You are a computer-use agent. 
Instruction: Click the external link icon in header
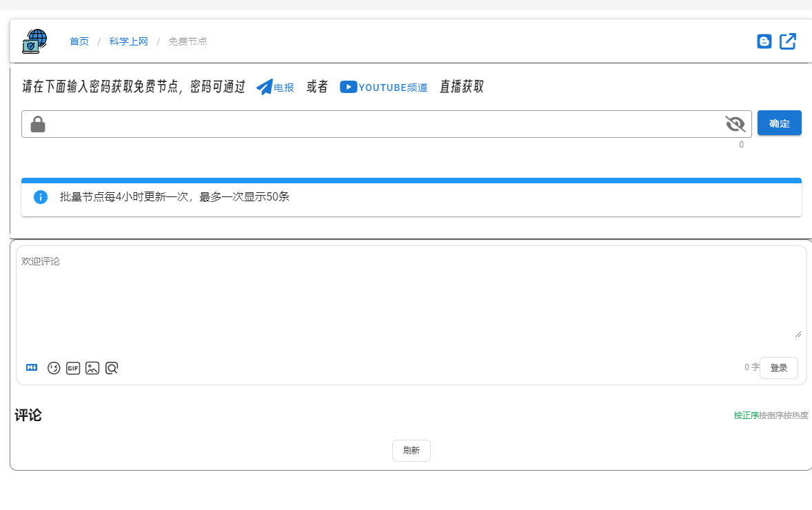788,41
